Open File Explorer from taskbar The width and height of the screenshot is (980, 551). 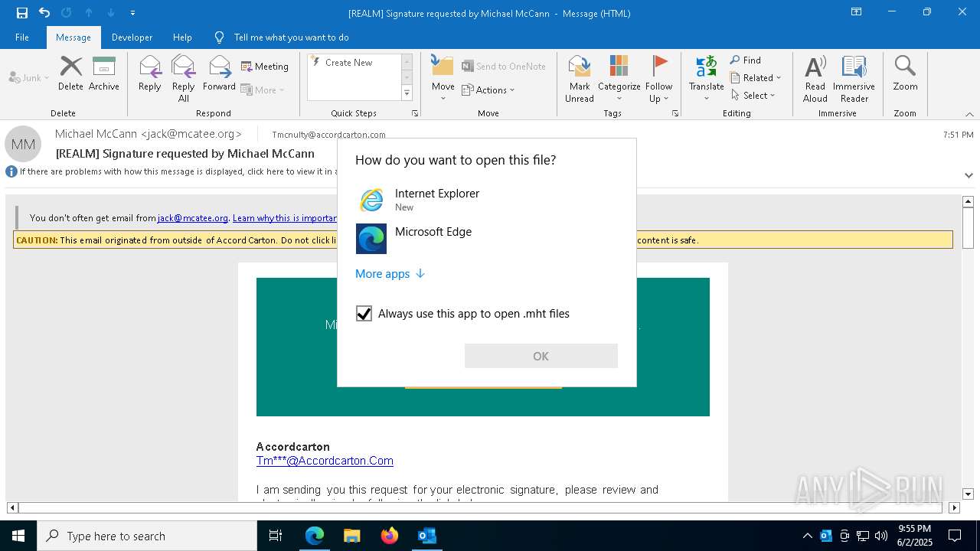click(x=352, y=536)
